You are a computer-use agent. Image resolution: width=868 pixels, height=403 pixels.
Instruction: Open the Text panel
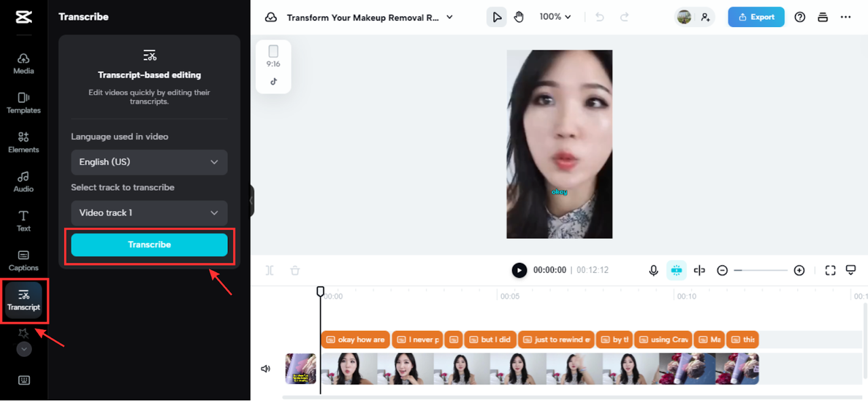pyautogui.click(x=24, y=221)
